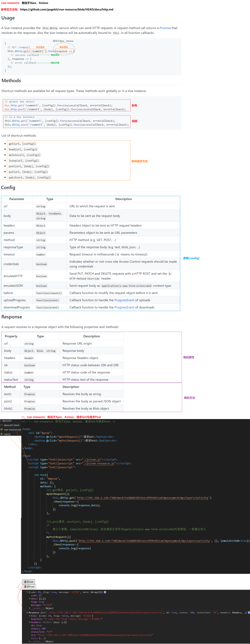Click 'patch(url, [body], [config])' in the list
Viewport: 250px width, 644px height.
[x=30, y=178]
